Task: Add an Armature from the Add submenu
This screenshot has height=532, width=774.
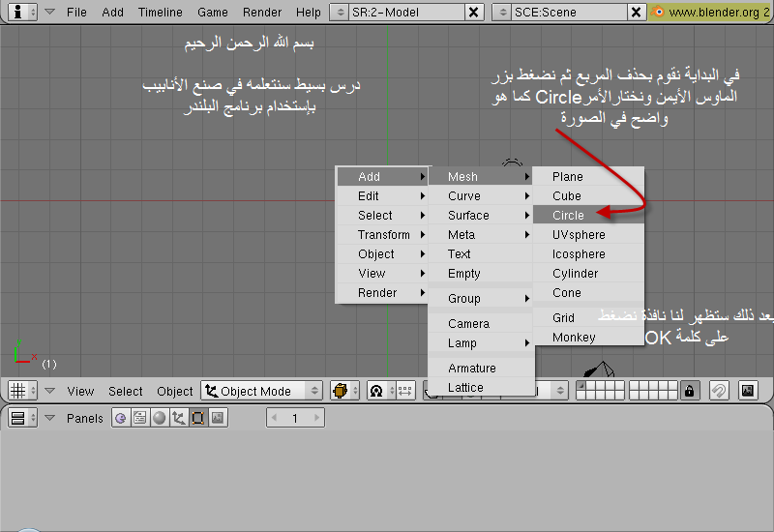Action: pyautogui.click(x=481, y=369)
